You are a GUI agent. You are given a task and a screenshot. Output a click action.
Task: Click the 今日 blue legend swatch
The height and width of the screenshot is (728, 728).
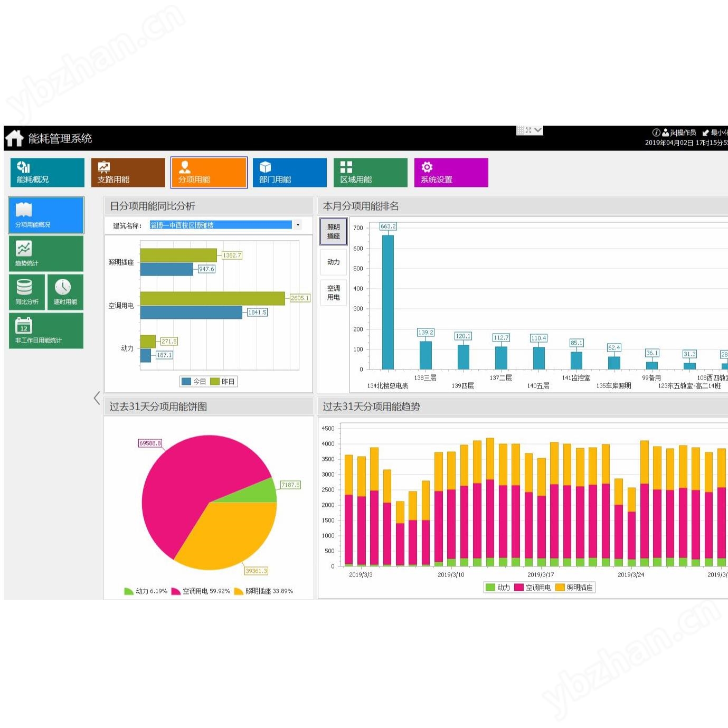coord(186,381)
